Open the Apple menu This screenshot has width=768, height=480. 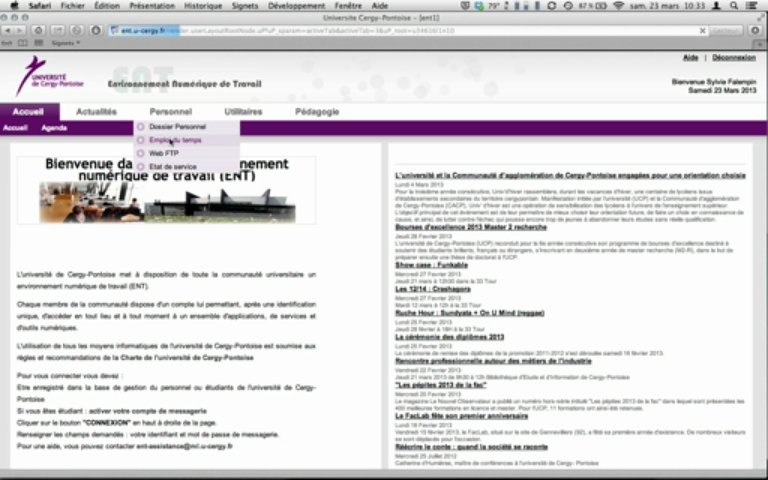[14, 6]
